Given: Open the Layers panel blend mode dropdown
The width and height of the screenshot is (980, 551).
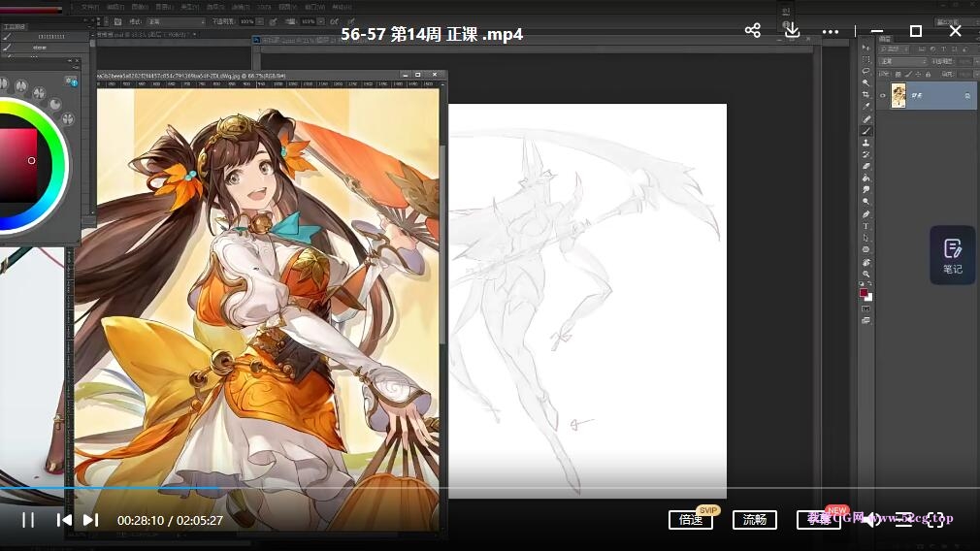Looking at the screenshot, I should [902, 61].
